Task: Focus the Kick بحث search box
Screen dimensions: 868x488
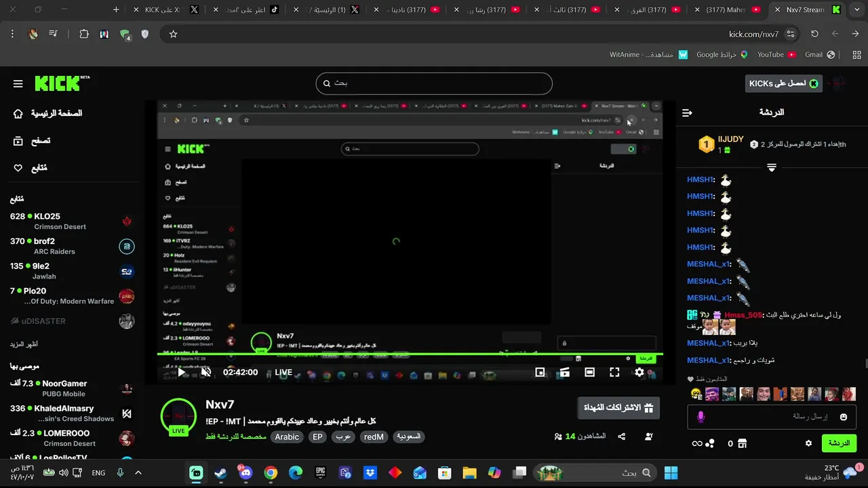Action: [x=434, y=83]
